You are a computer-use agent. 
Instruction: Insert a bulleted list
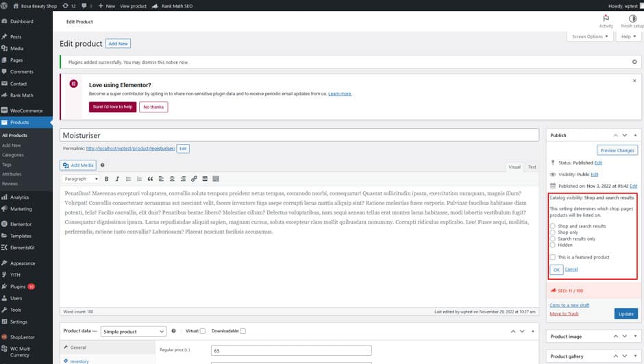tap(129, 179)
